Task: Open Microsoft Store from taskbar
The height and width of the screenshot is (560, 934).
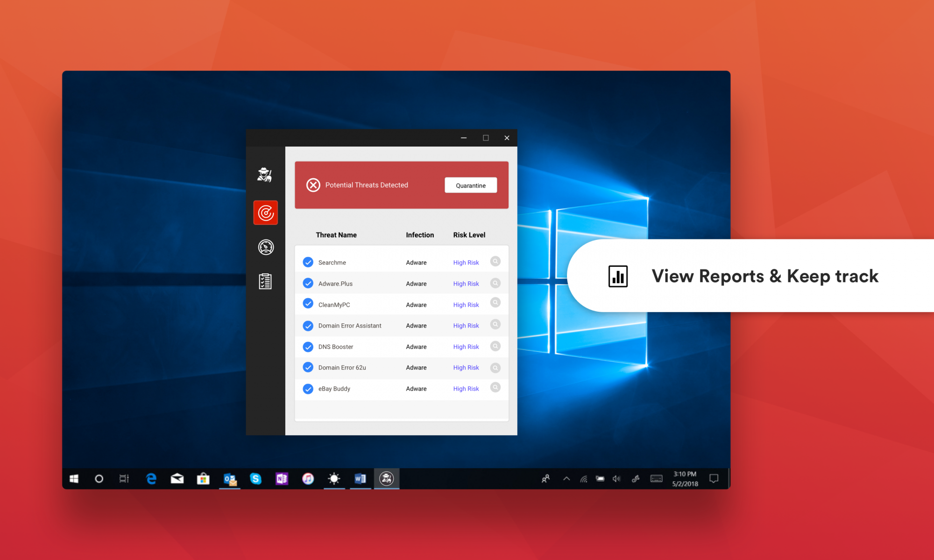Action: pyautogui.click(x=203, y=479)
